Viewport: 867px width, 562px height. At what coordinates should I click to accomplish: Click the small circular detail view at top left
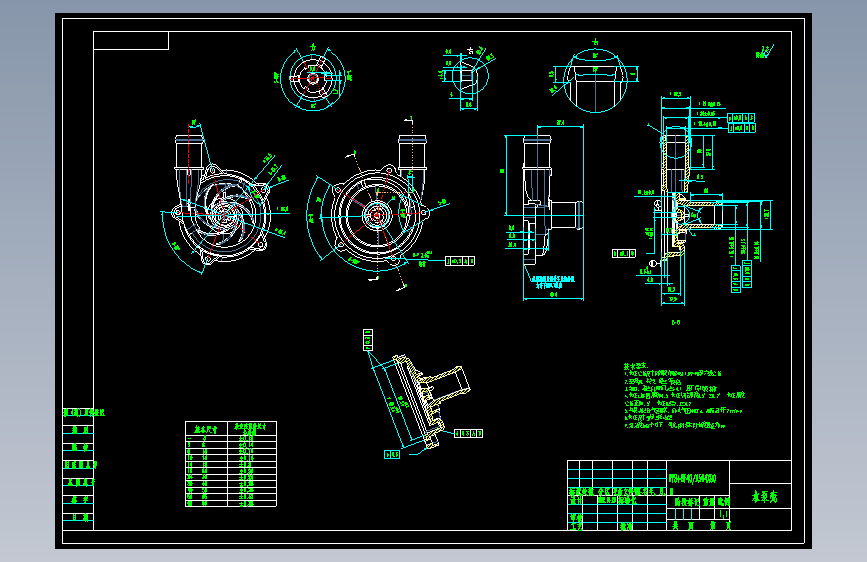tap(313, 77)
